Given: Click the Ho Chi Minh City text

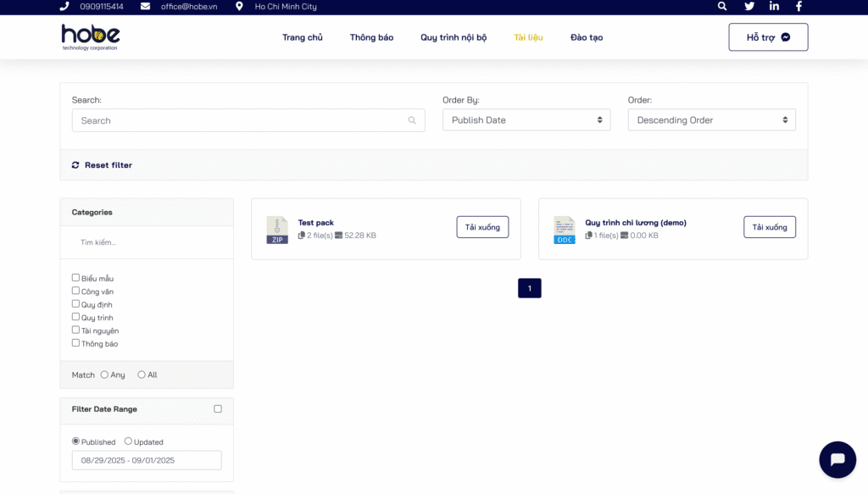Looking at the screenshot, I should (x=286, y=7).
